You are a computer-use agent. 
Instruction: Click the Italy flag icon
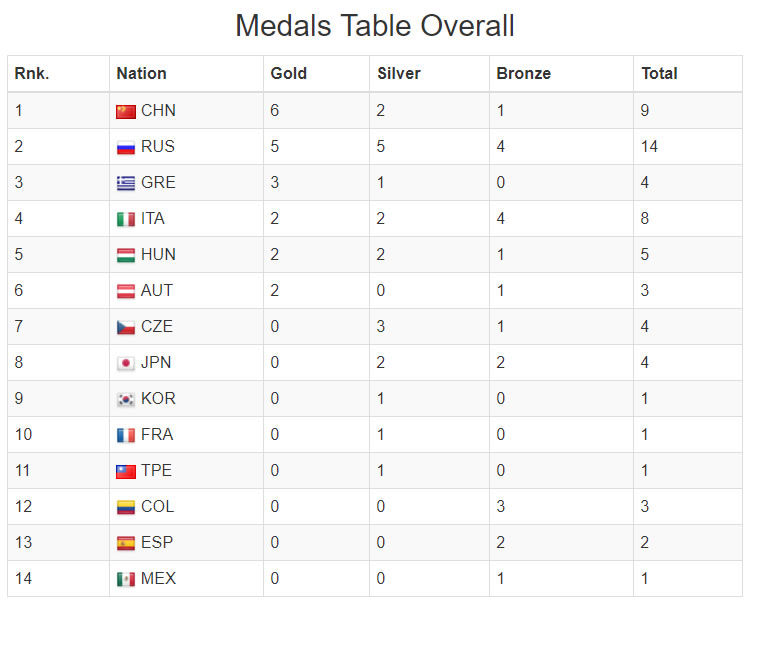pyautogui.click(x=126, y=219)
